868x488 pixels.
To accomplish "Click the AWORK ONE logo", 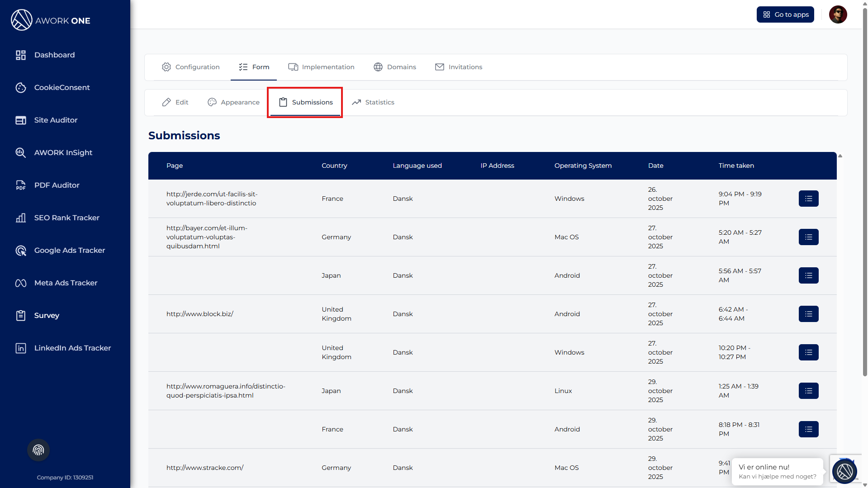I will [51, 20].
